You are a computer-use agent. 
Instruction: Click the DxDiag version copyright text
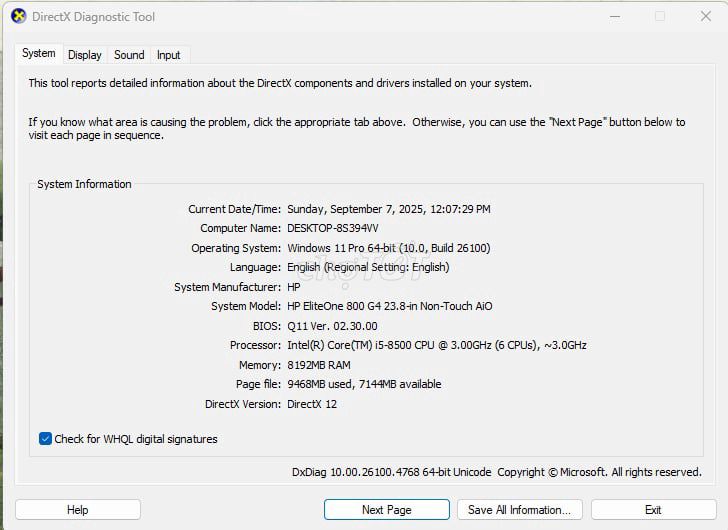(496, 472)
